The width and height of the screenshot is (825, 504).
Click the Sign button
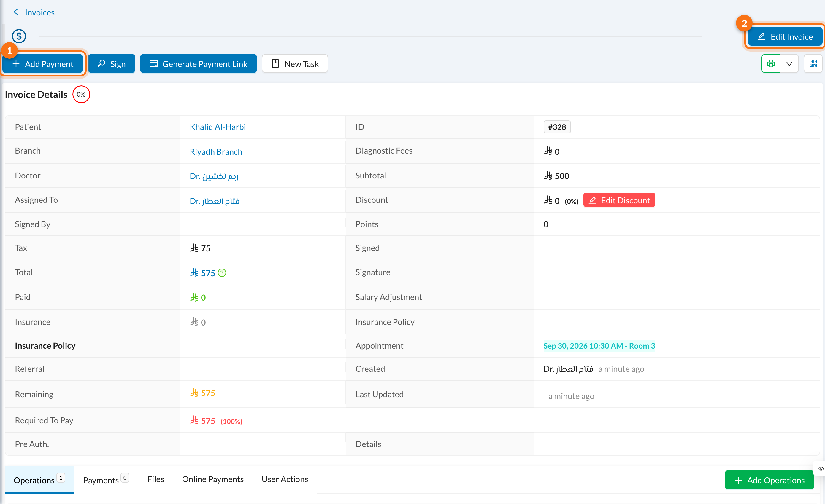[x=112, y=63]
